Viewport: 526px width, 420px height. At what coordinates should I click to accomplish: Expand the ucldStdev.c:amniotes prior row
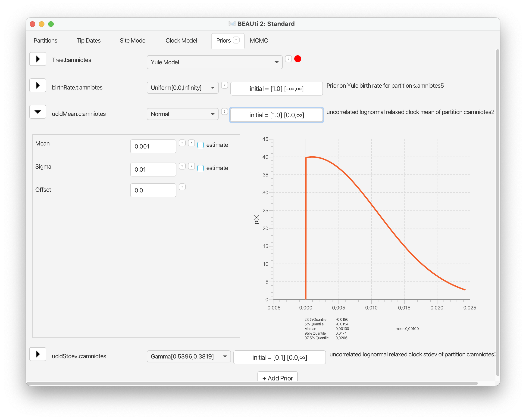pyautogui.click(x=38, y=354)
